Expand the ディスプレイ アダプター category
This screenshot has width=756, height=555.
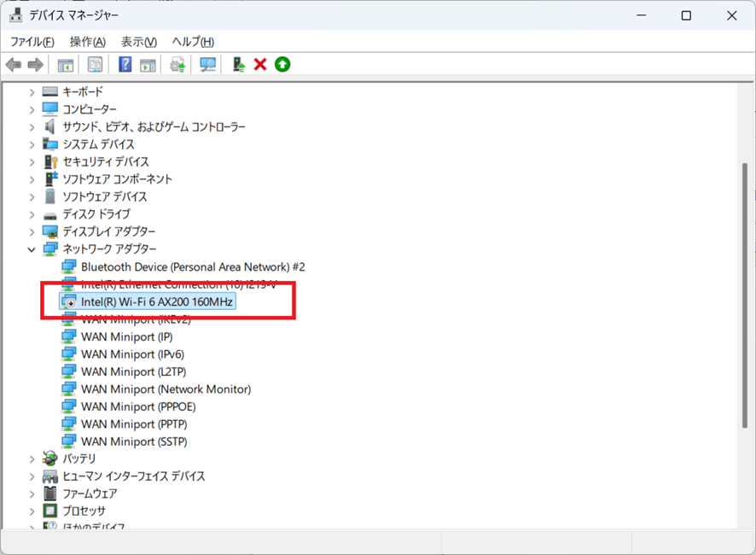tap(32, 231)
